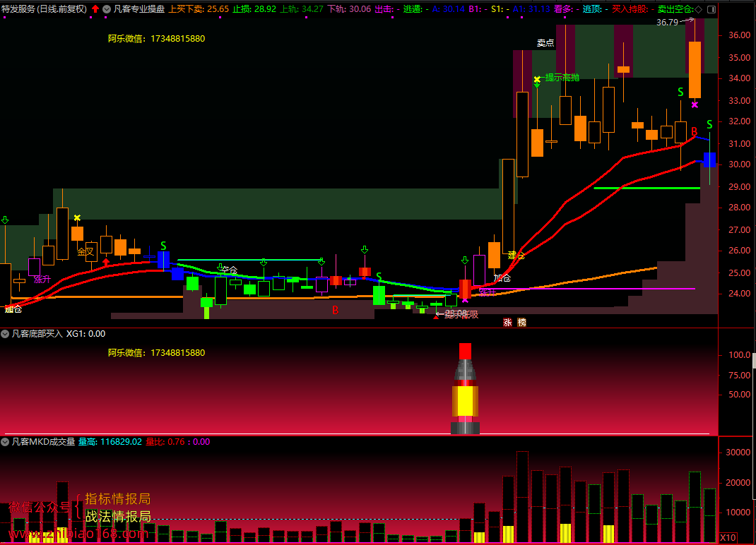Select the A1: 31.13 value
This screenshot has width=756, height=545.
pos(531,8)
